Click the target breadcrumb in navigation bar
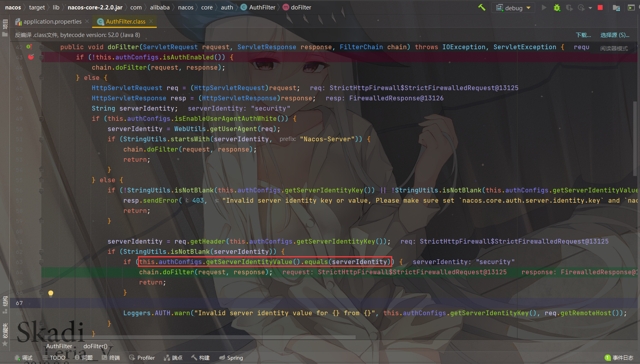Image resolution: width=640 pixels, height=364 pixels. tap(37, 7)
